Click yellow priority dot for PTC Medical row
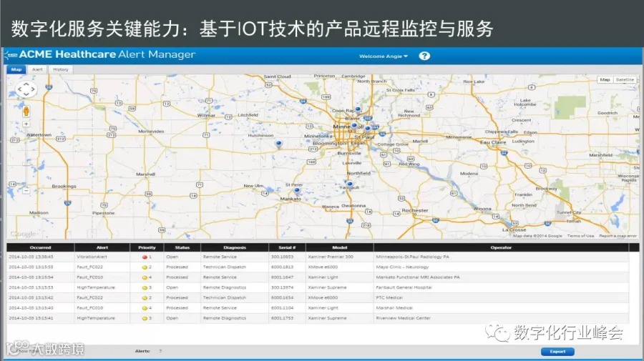 click(145, 298)
